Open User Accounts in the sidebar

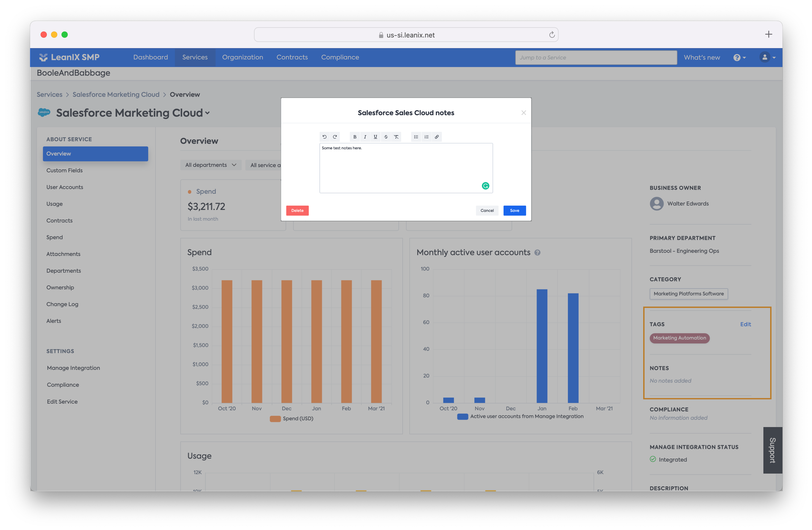tap(65, 187)
